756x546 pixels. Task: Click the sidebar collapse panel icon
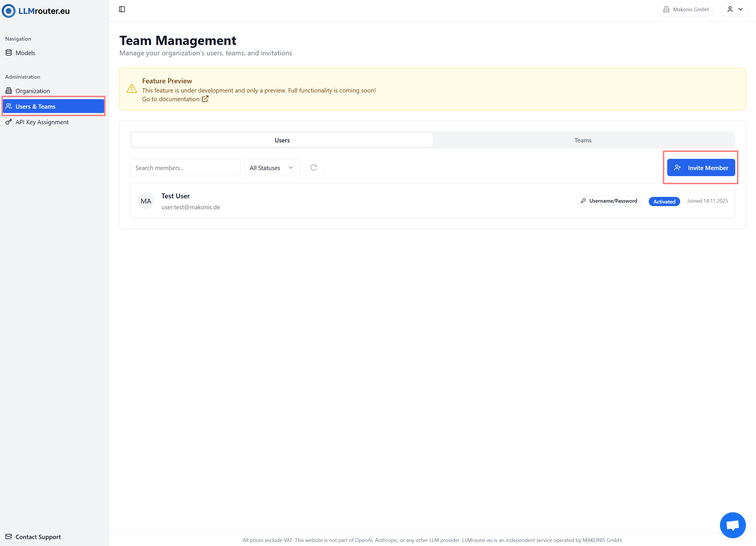[122, 9]
